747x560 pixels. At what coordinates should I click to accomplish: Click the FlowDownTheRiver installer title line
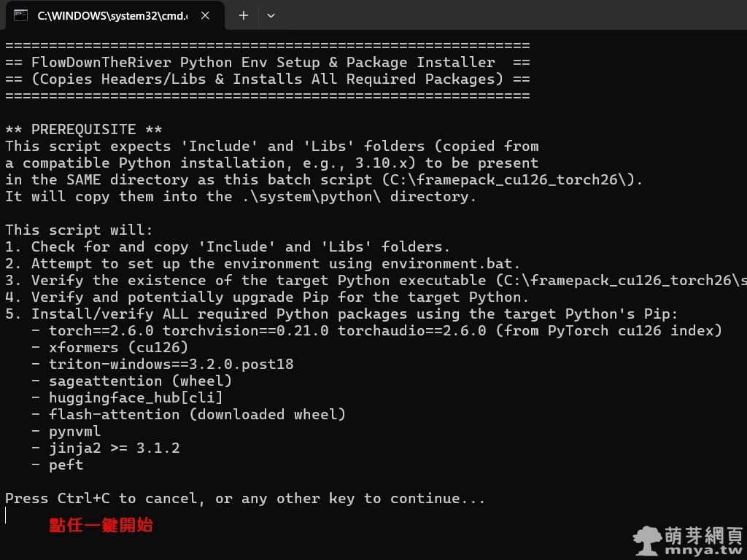[x=267, y=63]
